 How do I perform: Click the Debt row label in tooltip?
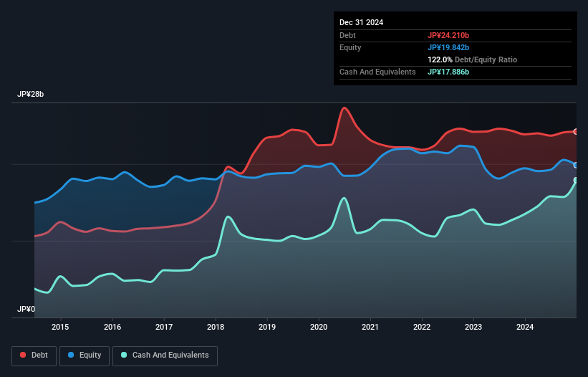[x=347, y=35]
